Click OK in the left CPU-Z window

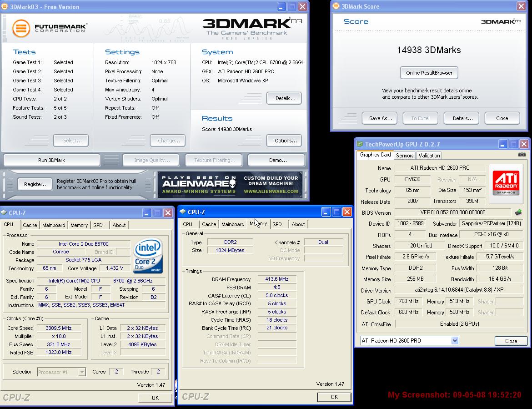[x=155, y=398]
